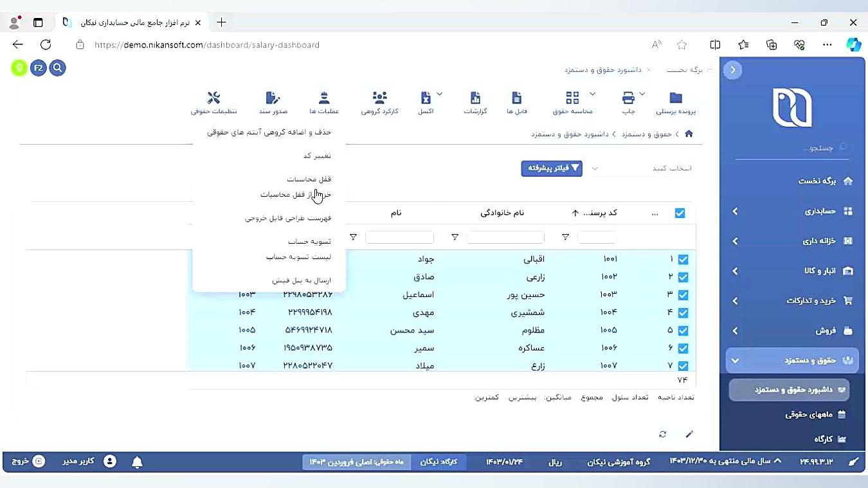
Task: Uncheck row 6 عساکره checkbox
Action: tap(683, 348)
